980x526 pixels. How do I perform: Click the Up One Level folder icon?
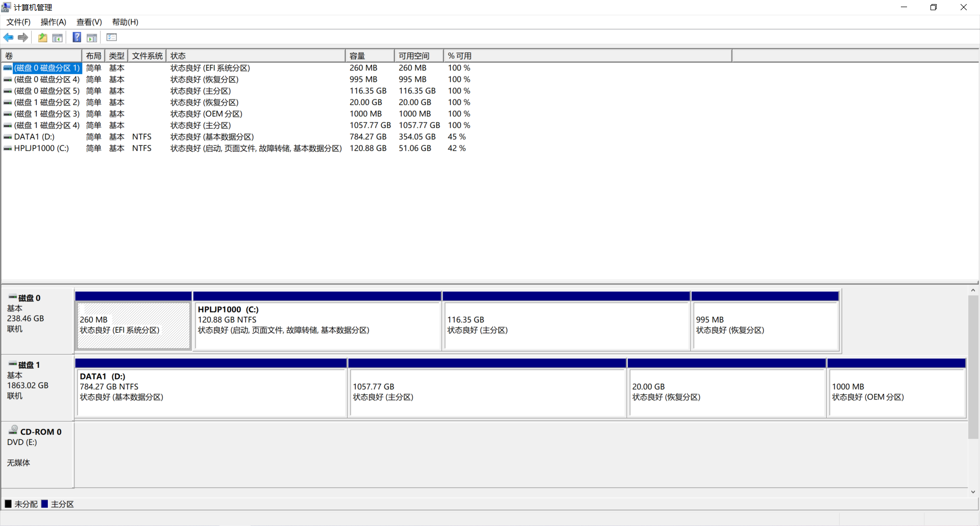click(x=43, y=37)
